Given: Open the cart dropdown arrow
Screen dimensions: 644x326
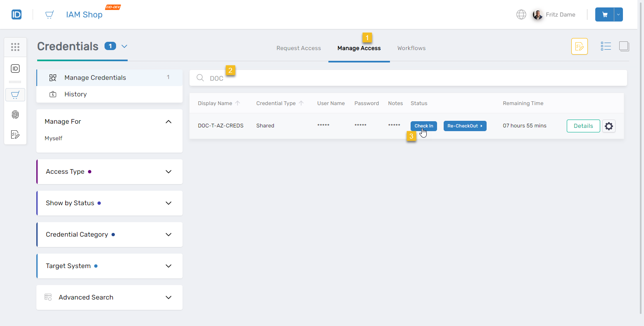Looking at the screenshot, I should (x=618, y=14).
